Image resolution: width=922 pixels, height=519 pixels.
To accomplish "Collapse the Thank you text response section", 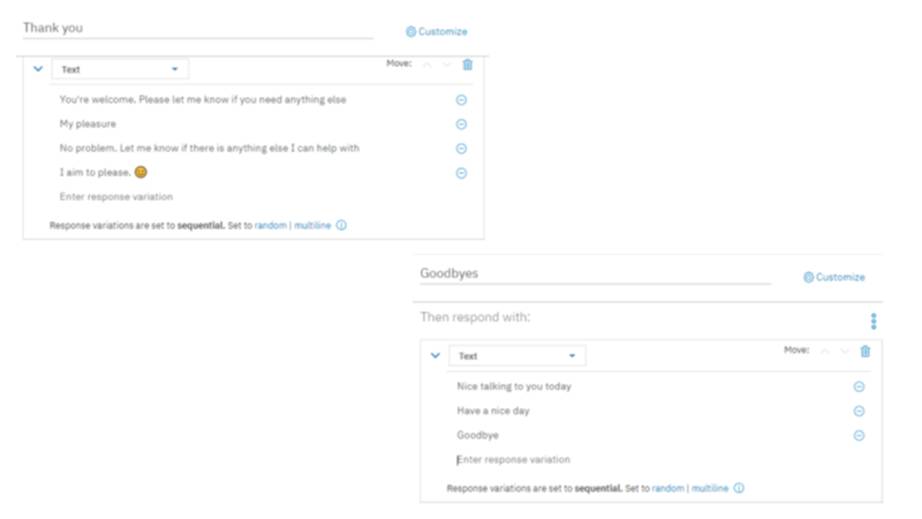I will [39, 70].
